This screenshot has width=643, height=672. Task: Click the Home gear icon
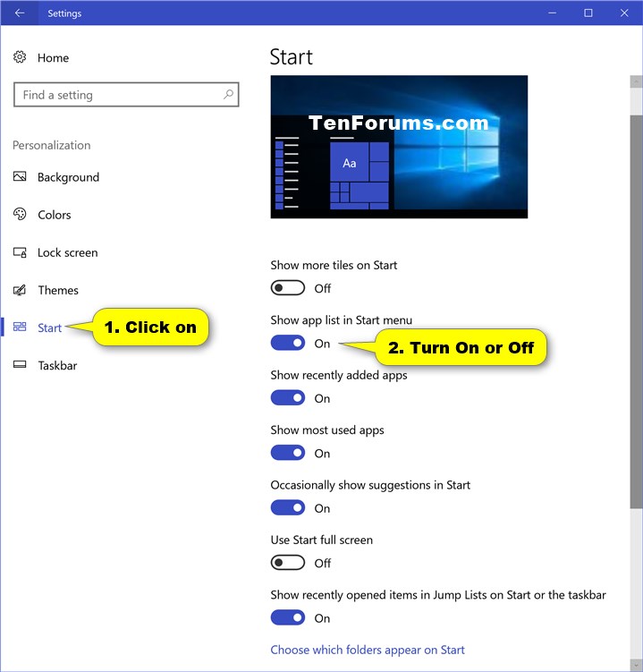20,57
